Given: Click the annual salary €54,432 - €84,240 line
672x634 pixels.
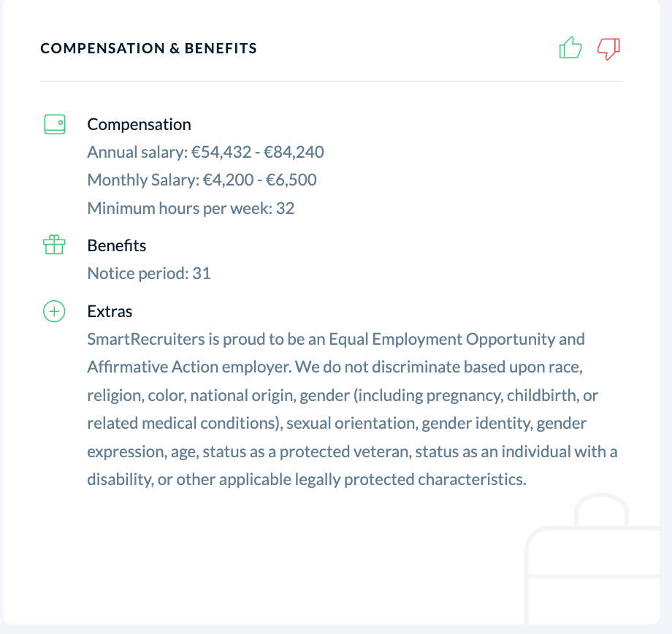Looking at the screenshot, I should 206,152.
